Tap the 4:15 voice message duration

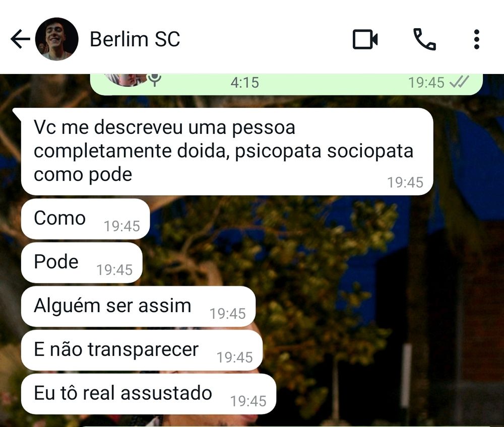244,83
